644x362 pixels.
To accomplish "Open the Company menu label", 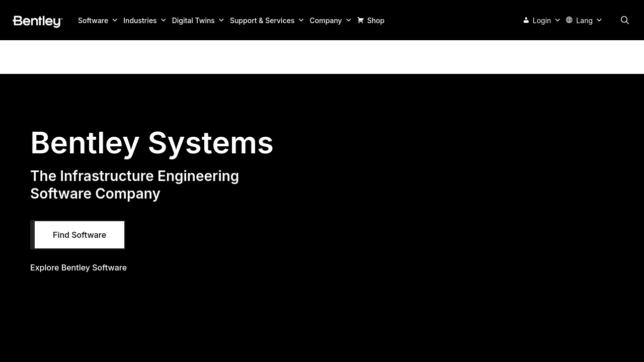I will (x=326, y=21).
